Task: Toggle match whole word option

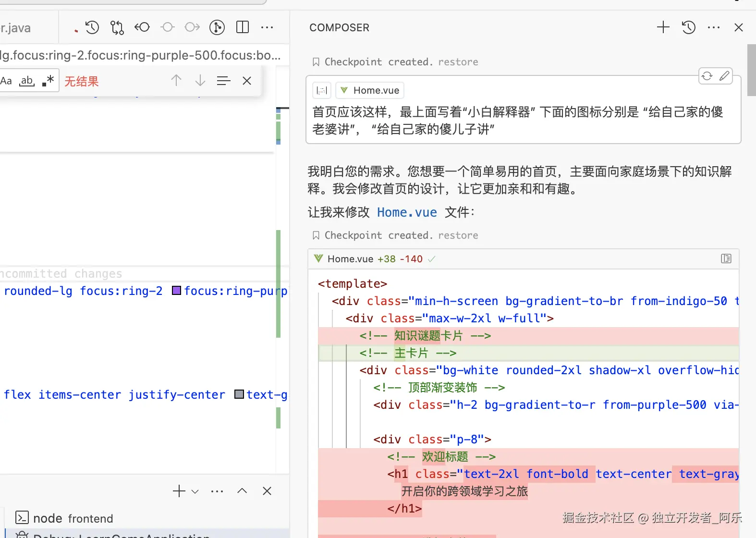Action: 27,81
